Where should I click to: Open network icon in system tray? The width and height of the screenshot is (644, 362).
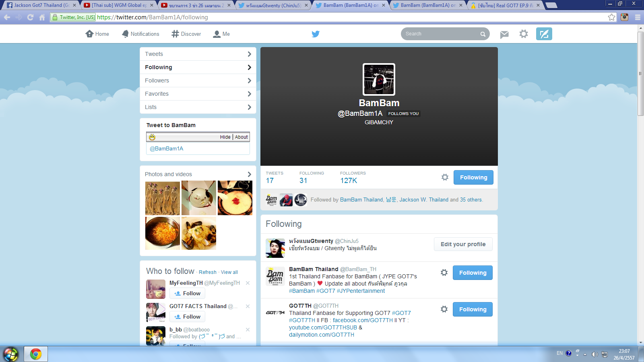point(605,354)
